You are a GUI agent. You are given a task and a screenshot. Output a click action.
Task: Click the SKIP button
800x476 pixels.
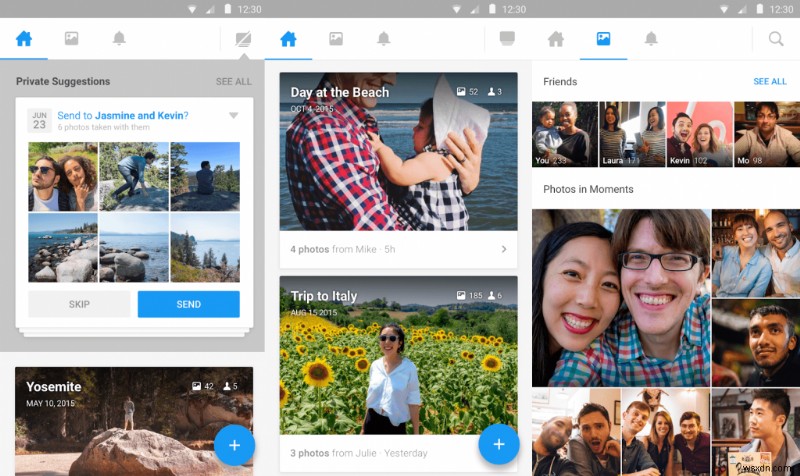coord(79,304)
